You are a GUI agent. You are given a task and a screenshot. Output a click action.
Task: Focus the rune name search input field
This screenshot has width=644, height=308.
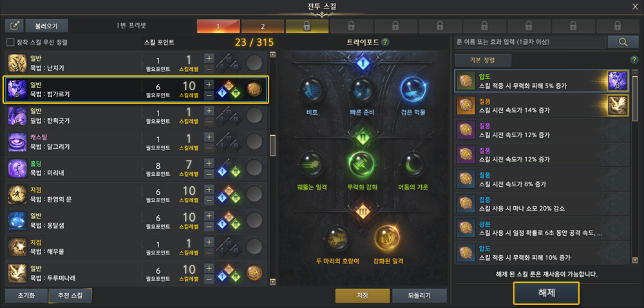pos(530,42)
